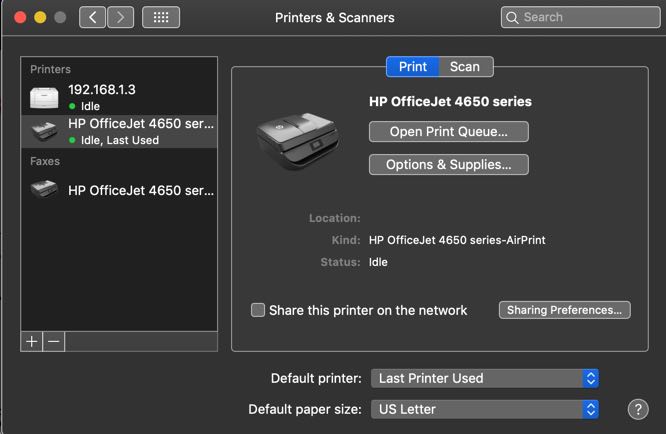This screenshot has width=666, height=434.
Task: Open Options & Supplies
Action: point(449,164)
